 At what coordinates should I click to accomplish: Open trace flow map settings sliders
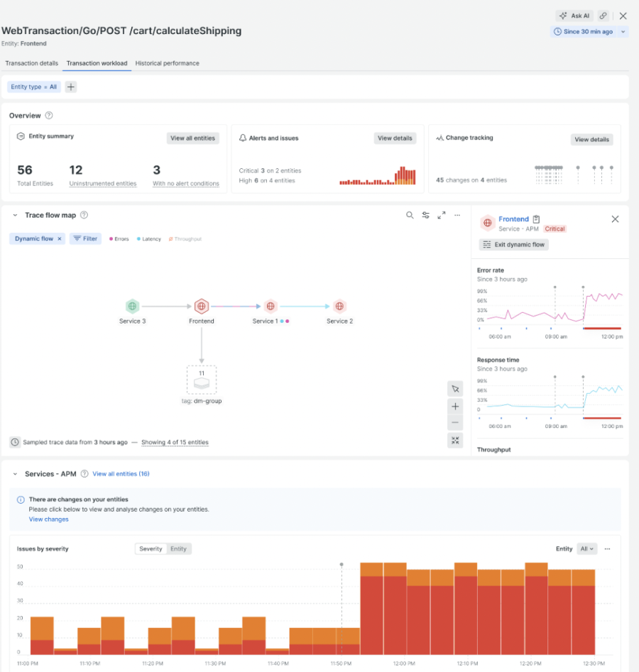pos(426,215)
